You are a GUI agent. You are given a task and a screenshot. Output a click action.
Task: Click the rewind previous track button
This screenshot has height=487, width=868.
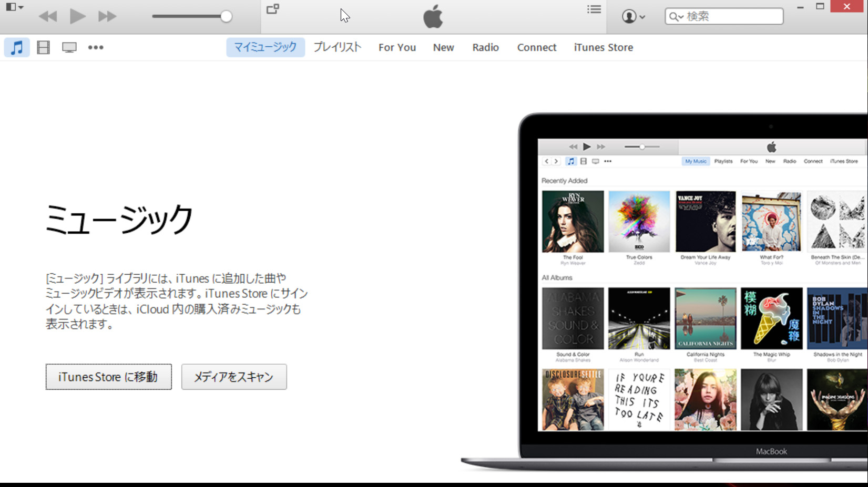pos(48,16)
